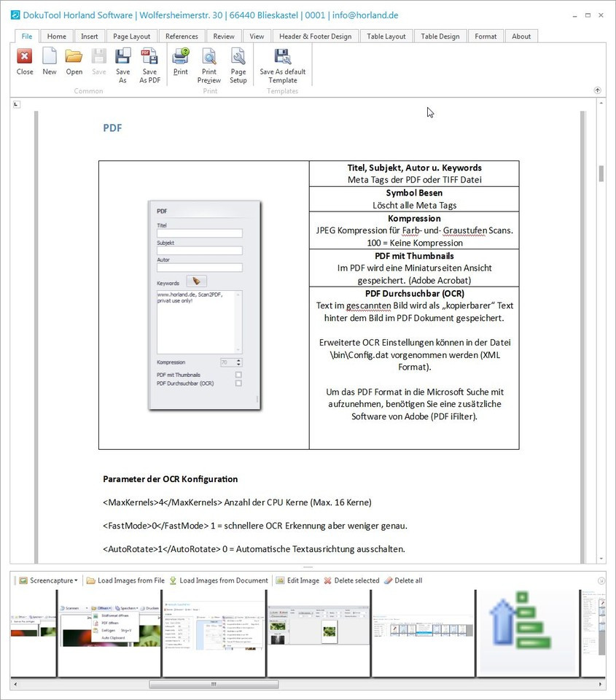Export document with Save As PDF
This screenshot has height=700, width=616.
pyautogui.click(x=149, y=66)
